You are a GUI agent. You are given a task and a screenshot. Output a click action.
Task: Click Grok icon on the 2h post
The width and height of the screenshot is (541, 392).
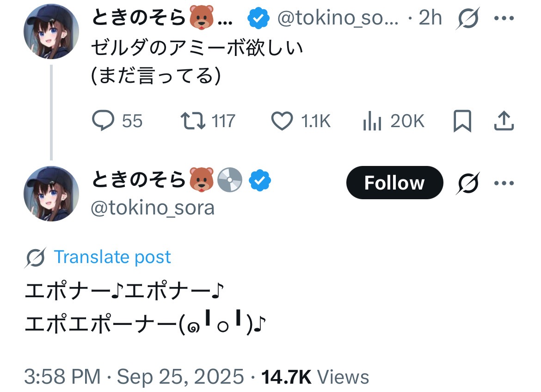pyautogui.click(x=468, y=19)
